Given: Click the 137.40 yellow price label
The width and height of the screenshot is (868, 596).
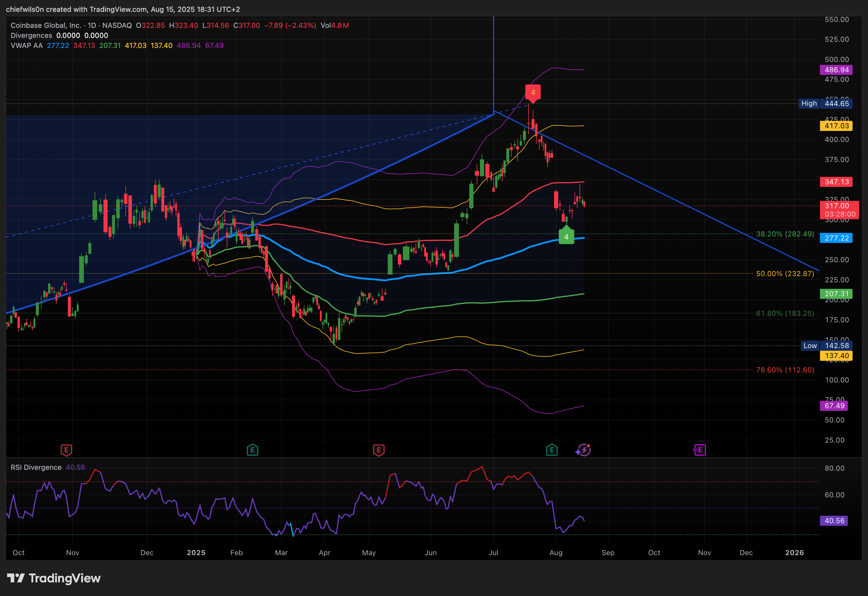Looking at the screenshot, I should [x=836, y=356].
